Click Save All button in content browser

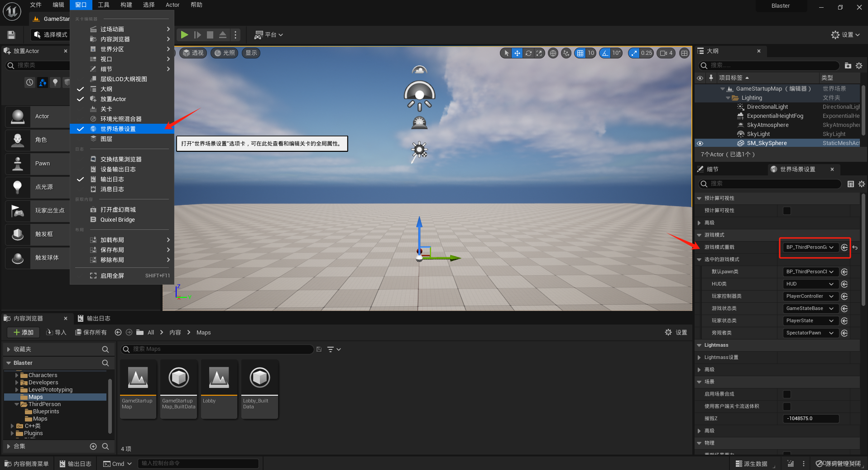[91, 332]
